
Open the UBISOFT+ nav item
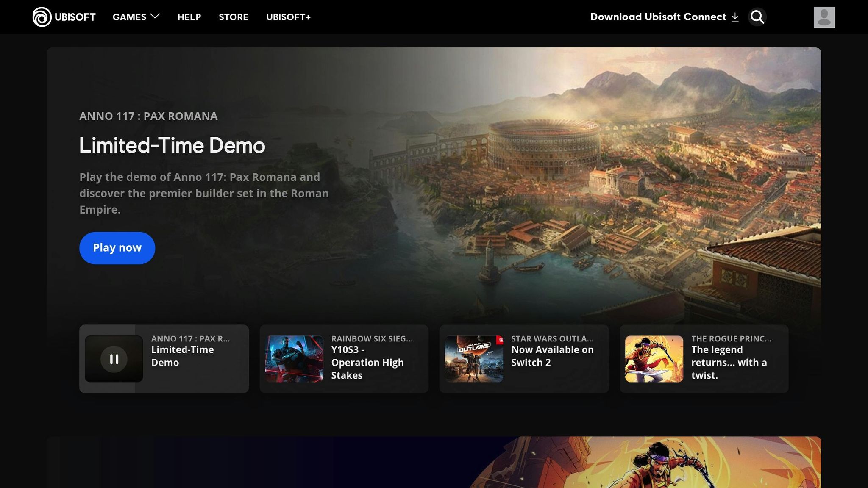(288, 17)
